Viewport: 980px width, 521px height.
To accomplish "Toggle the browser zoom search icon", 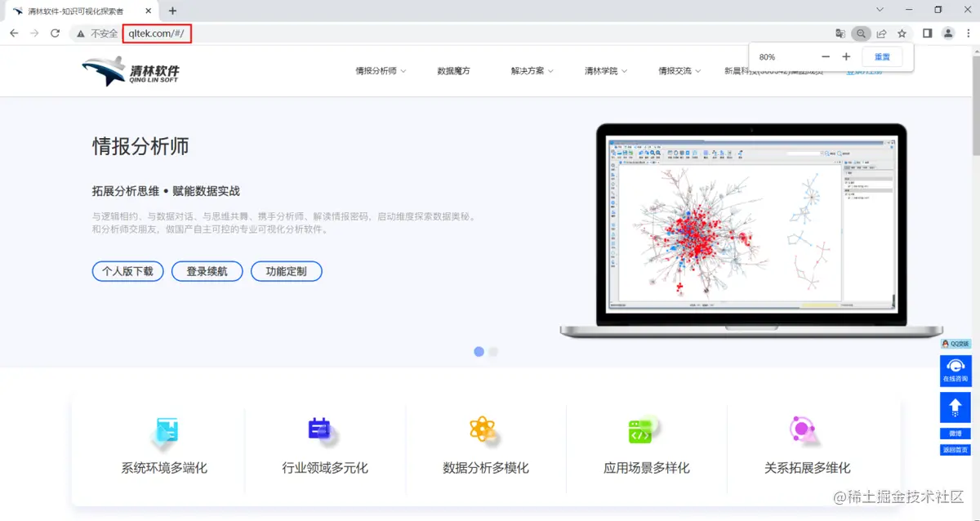I will pyautogui.click(x=861, y=33).
